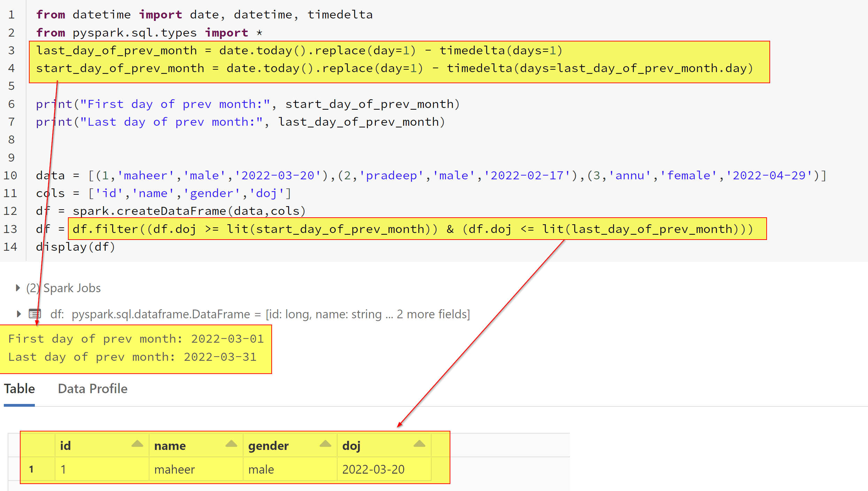Click the Spark Jobs label text

pyautogui.click(x=72, y=288)
